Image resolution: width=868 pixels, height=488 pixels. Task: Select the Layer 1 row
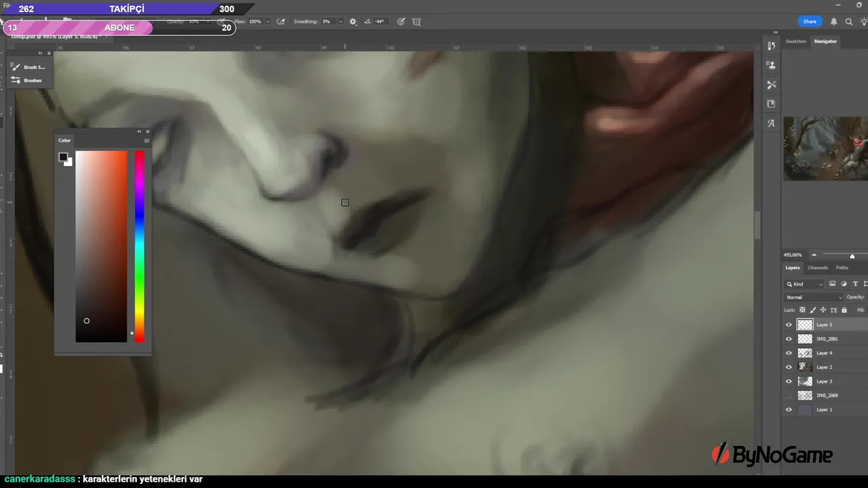(x=825, y=409)
